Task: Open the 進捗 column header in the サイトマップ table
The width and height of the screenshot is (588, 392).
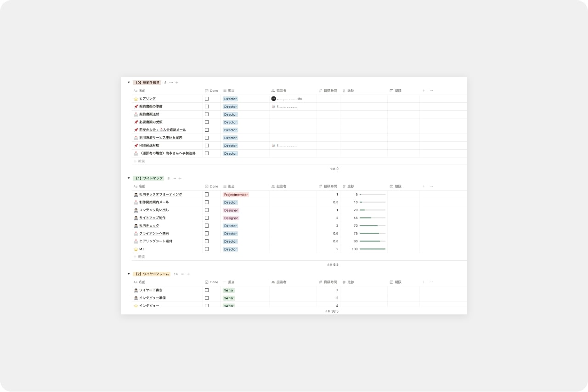Action: click(351, 186)
